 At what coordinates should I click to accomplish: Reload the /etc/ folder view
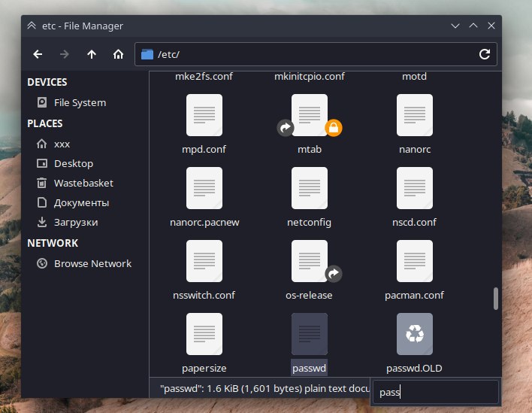click(x=484, y=54)
